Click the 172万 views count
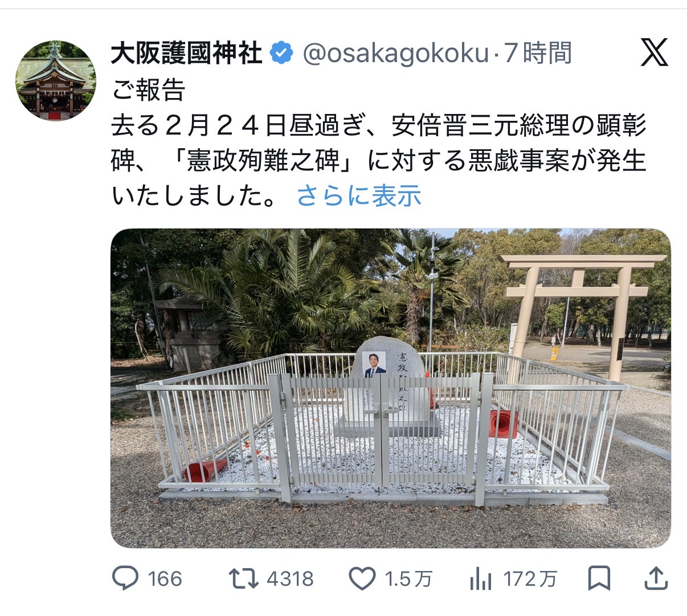The height and width of the screenshot is (616, 687). pos(530,580)
